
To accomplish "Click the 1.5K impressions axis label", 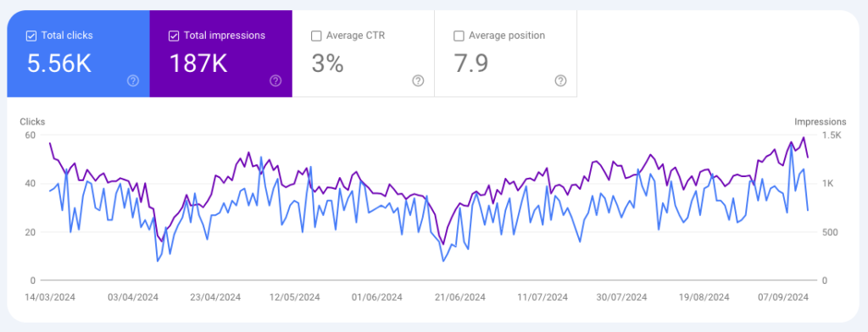I will tap(834, 135).
